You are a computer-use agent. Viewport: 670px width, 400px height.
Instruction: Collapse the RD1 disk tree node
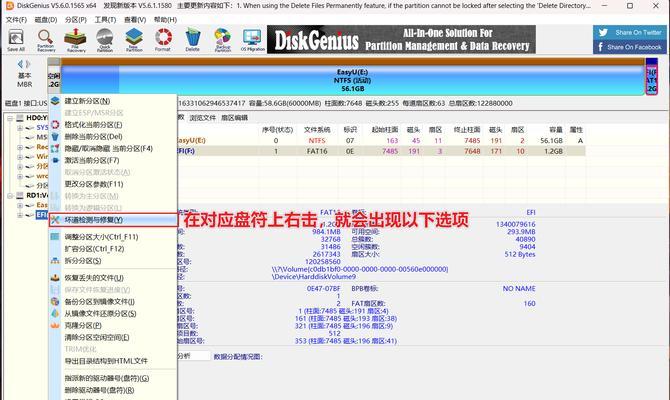coord(10,196)
